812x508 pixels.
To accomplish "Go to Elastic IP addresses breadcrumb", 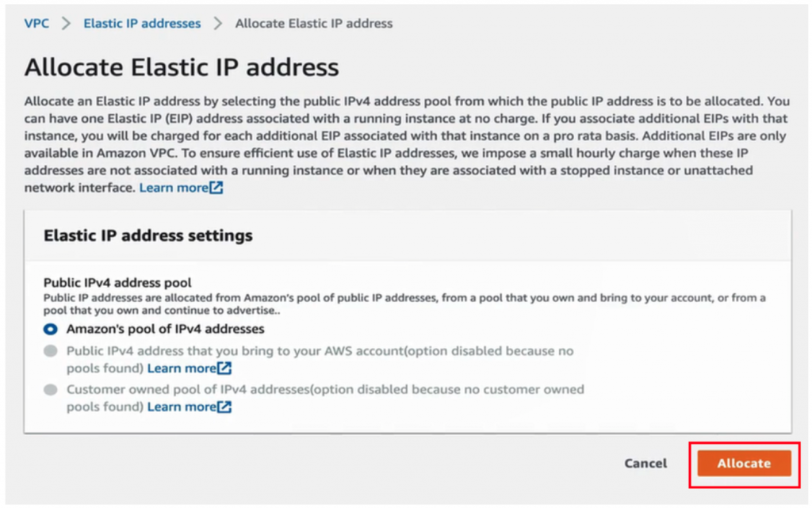I will [142, 23].
